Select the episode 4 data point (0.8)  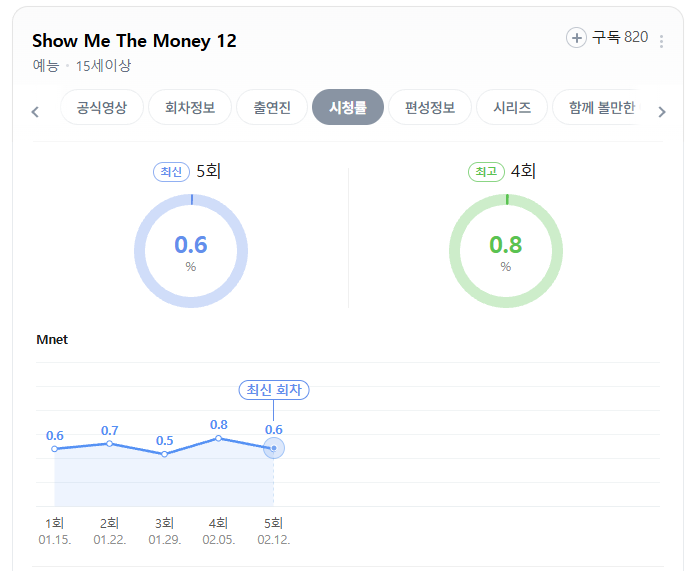click(x=219, y=438)
